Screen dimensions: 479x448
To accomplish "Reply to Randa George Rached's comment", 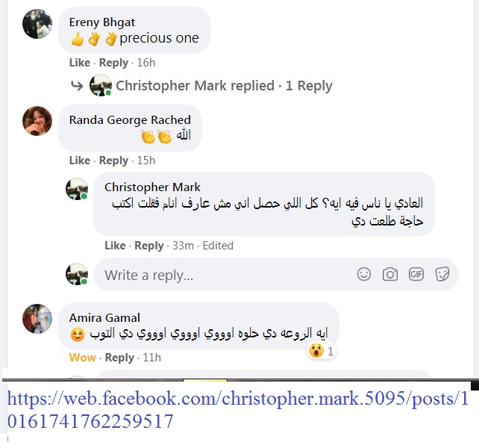I will click(x=113, y=161).
